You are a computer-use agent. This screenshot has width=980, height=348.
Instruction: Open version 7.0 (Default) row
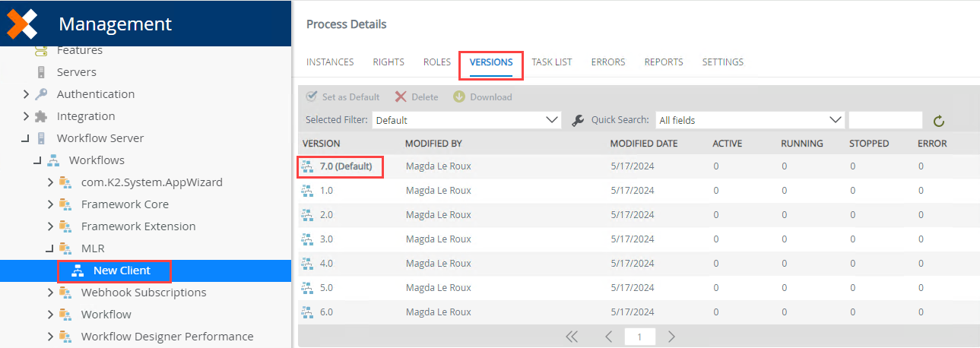coord(346,166)
